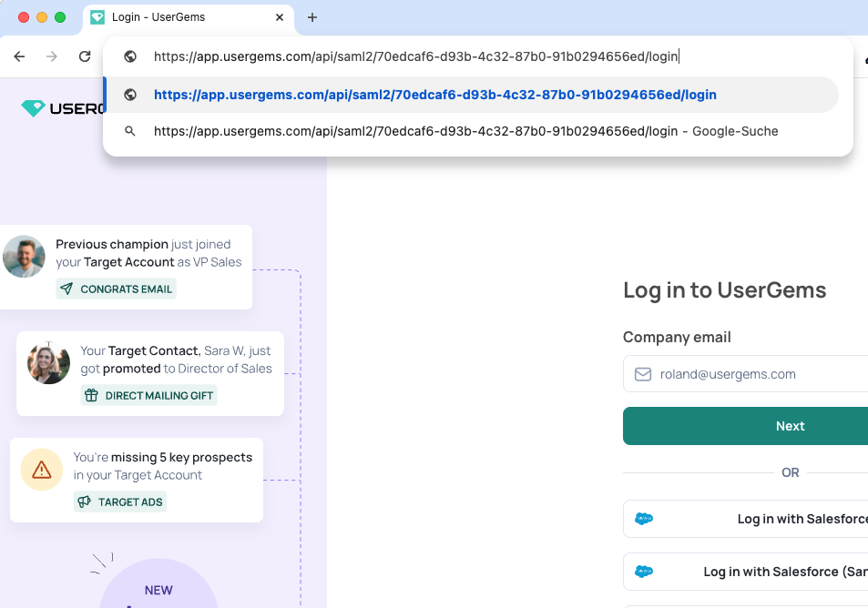Click the paper plane icon on CONGRATS EMAIL
Screen dimensions: 868x608
66,289
